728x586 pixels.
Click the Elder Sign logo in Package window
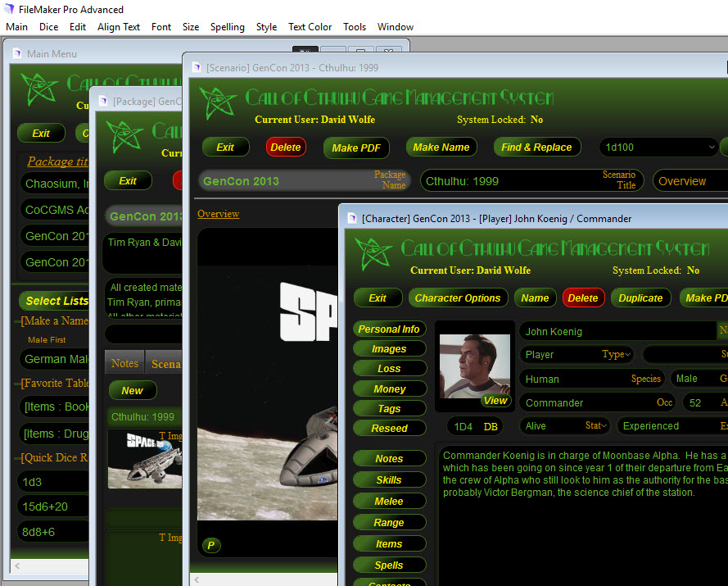click(x=124, y=137)
